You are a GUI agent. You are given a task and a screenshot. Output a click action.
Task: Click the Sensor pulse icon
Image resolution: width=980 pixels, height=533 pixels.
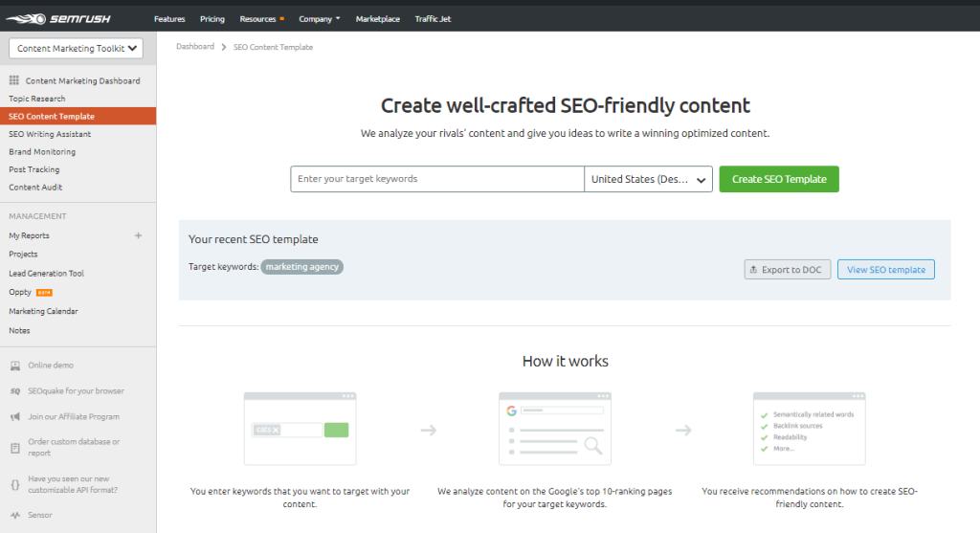[15, 515]
